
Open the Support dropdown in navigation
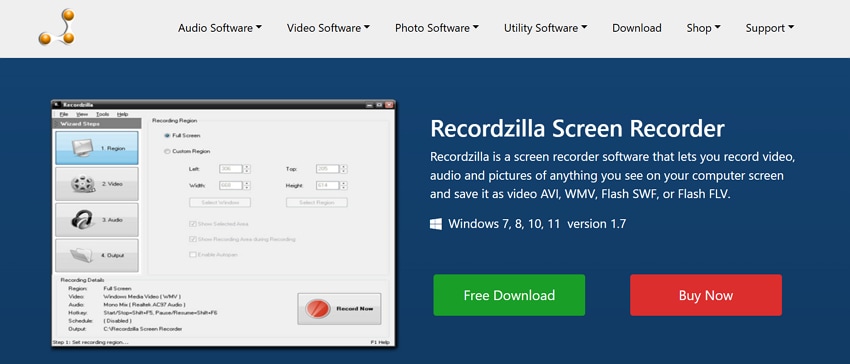tap(770, 28)
